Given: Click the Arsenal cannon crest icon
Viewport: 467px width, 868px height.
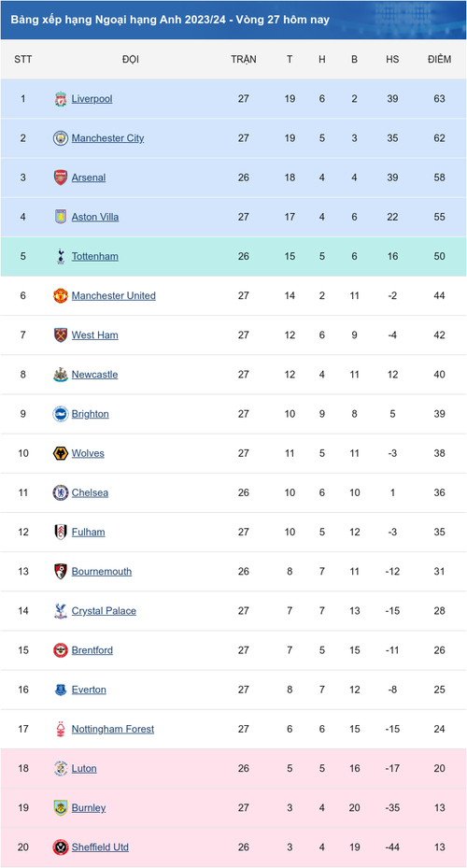Looking at the screenshot, I should (61, 178).
